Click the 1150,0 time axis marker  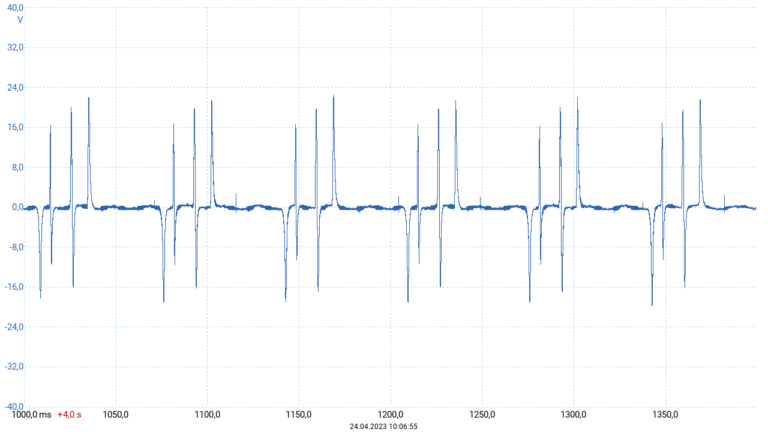(299, 415)
